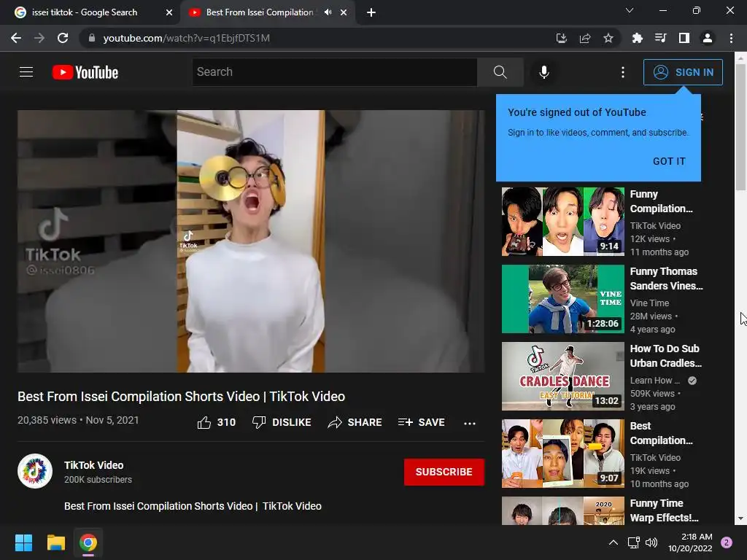The image size is (747, 560).
Task: Bookmark this page with the star icon
Action: click(x=608, y=38)
